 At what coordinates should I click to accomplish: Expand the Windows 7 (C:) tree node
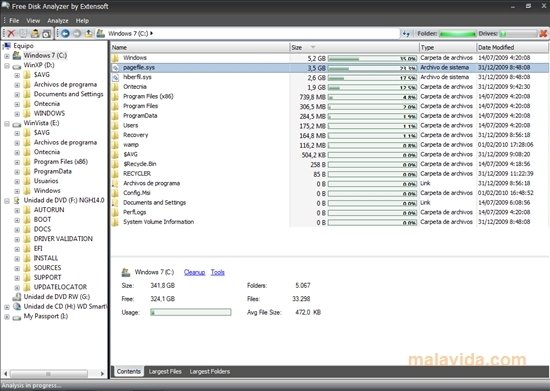[7, 56]
